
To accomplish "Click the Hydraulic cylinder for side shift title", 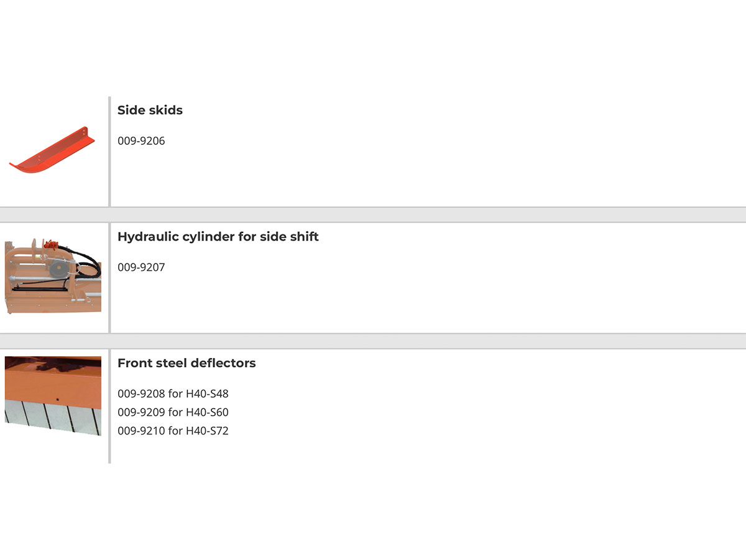I will click(218, 237).
